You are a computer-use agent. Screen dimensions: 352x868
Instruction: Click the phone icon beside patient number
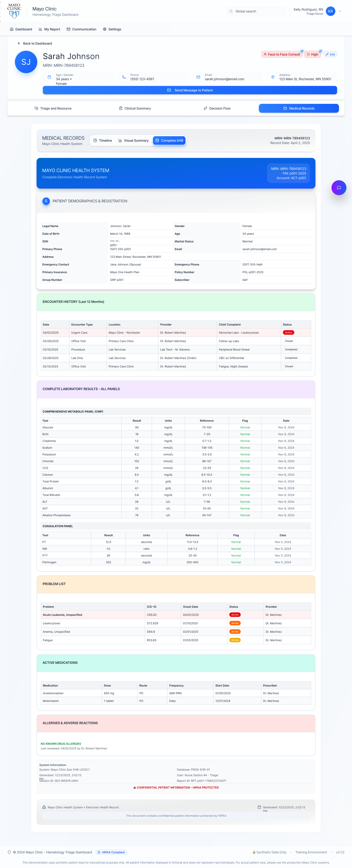(x=124, y=77)
